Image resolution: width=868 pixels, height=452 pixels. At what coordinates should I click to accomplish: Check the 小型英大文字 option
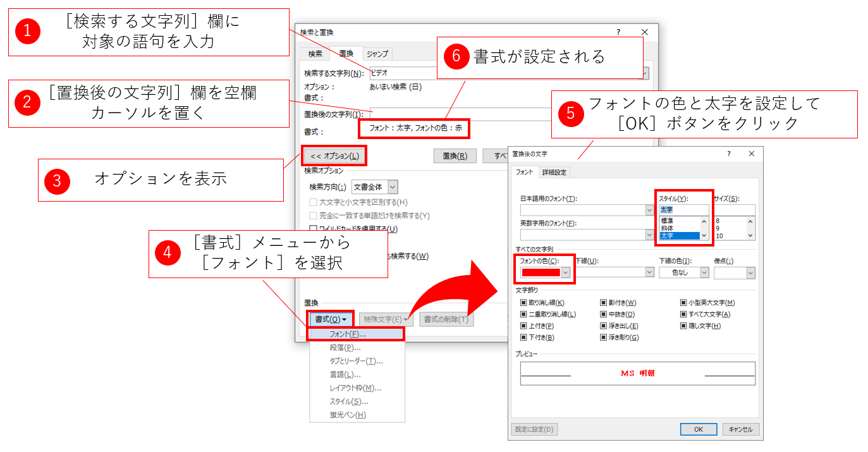(683, 303)
